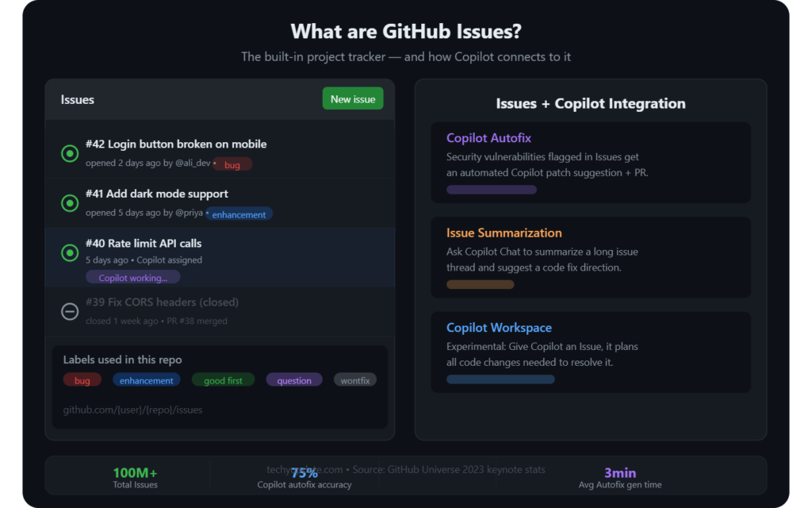This screenshot has width=812, height=508.
Task: Select the wontfix label
Action: (x=354, y=380)
